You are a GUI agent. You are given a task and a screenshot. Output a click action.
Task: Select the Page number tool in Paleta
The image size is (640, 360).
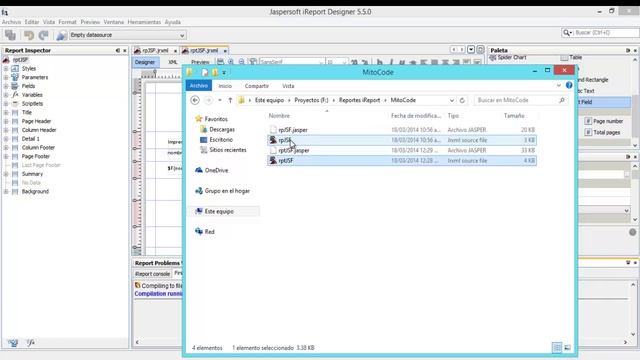[x=604, y=121]
